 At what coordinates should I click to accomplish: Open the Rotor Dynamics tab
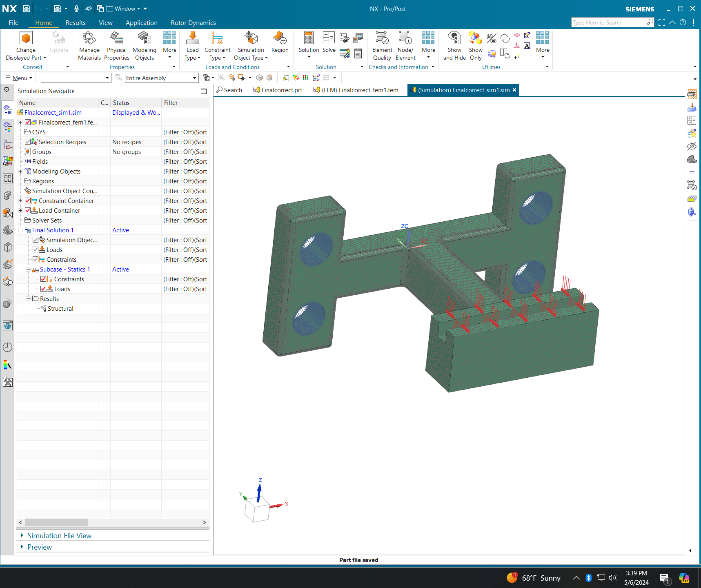click(x=193, y=22)
